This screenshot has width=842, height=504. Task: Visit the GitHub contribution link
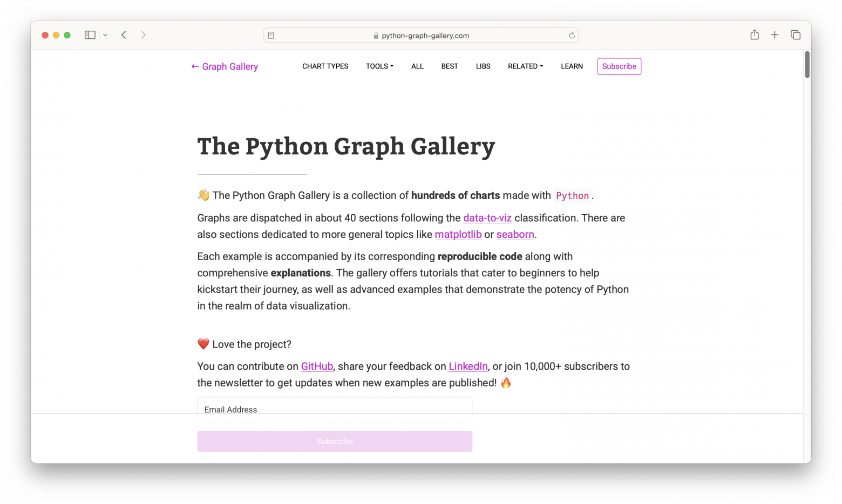tap(317, 366)
